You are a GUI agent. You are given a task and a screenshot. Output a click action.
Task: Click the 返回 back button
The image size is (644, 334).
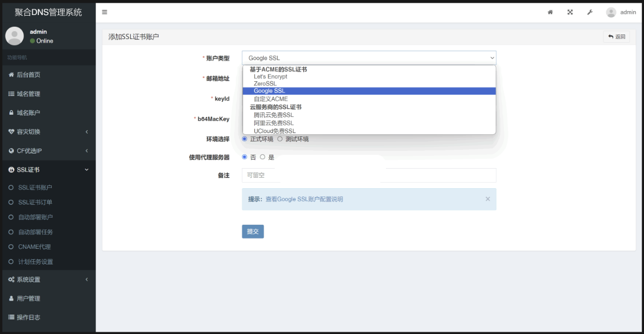pos(617,37)
